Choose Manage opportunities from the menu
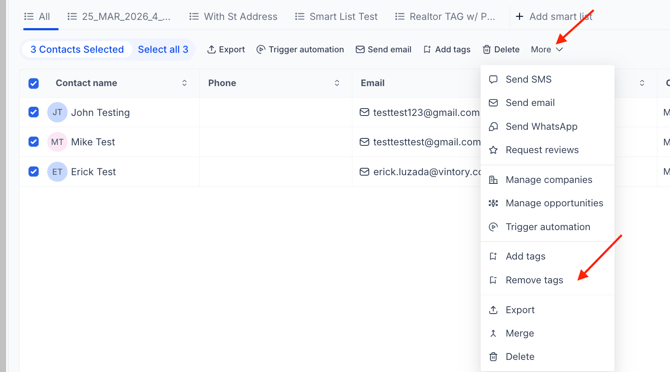The height and width of the screenshot is (372, 670). (x=547, y=203)
